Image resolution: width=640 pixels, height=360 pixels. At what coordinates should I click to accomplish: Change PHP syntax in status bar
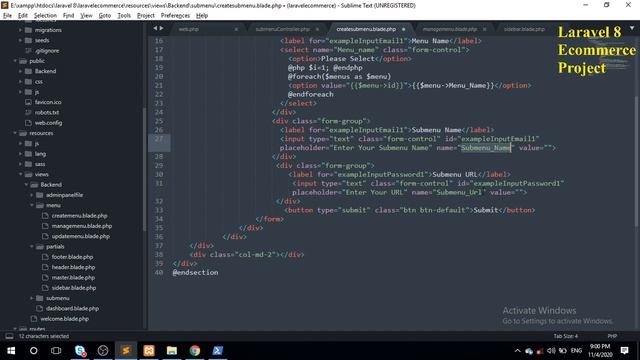612,336
